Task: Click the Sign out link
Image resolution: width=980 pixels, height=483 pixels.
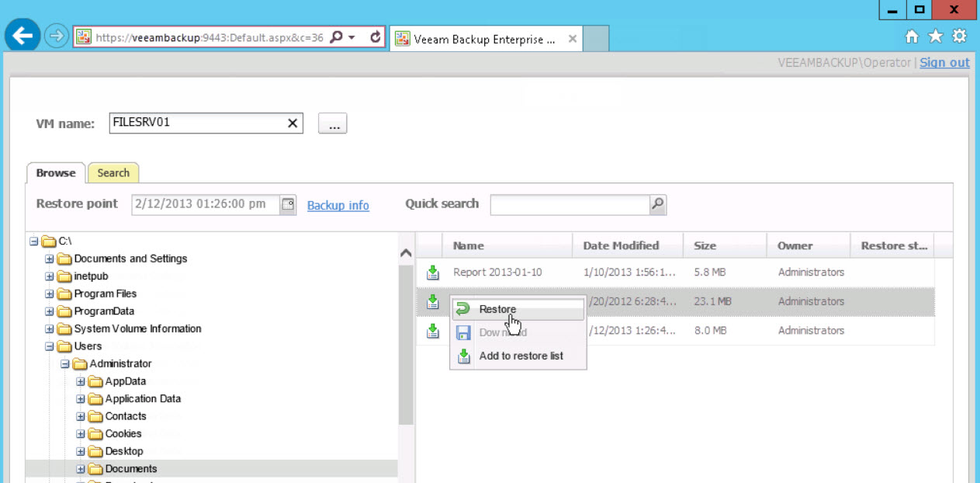Action: (x=944, y=63)
